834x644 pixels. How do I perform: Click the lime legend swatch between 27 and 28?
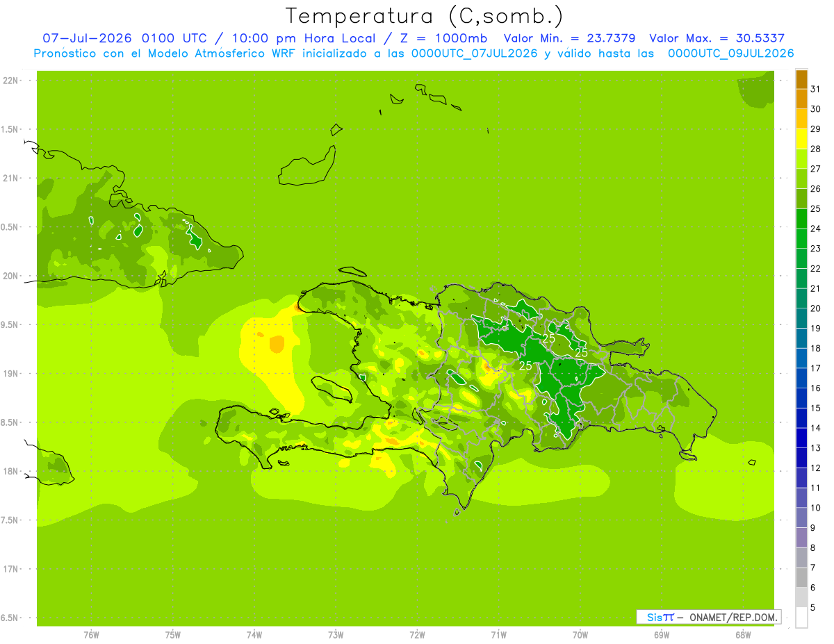801,159
